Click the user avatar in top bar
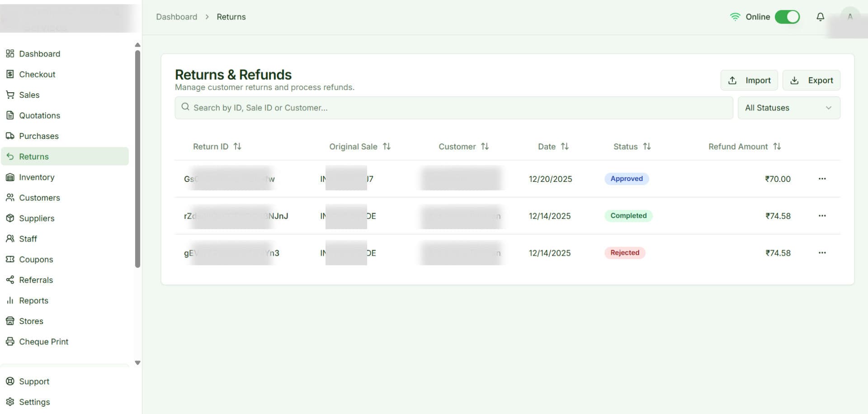868x414 pixels. pos(849,17)
